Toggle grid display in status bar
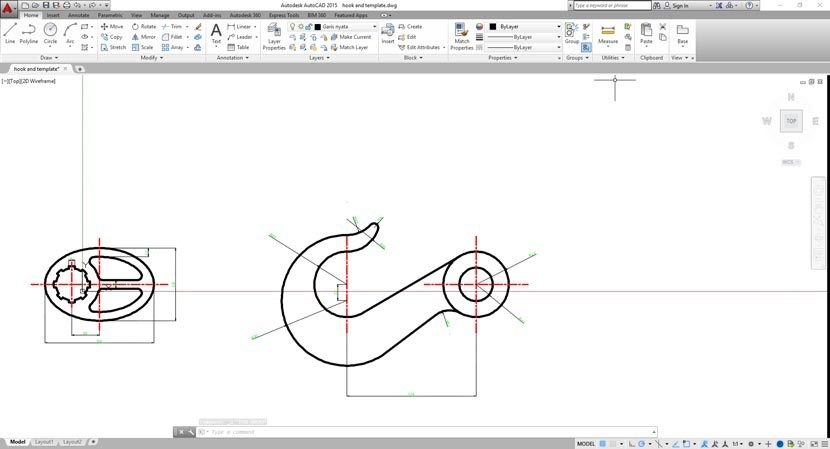This screenshot has width=830, height=449. pos(602,444)
